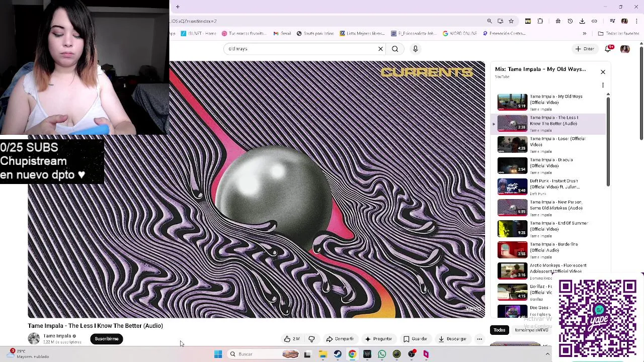Open the WORD ONLINE bookmark
Image resolution: width=644 pixels, height=362 pixels.
click(459, 34)
